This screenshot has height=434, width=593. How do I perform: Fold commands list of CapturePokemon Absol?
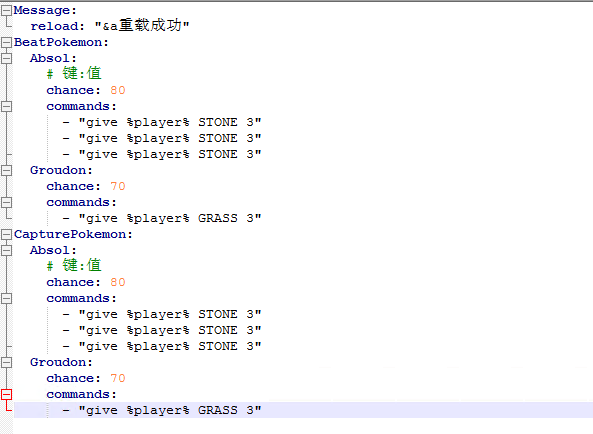coord(6,298)
